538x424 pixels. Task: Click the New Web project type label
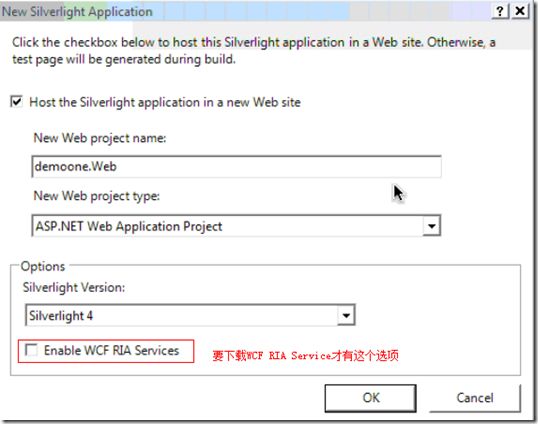tap(97, 196)
